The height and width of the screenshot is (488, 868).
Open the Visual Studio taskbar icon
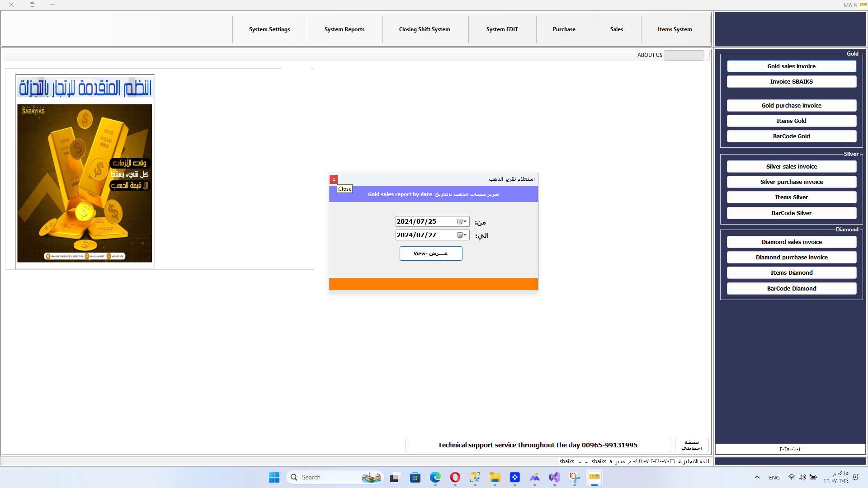point(554,478)
